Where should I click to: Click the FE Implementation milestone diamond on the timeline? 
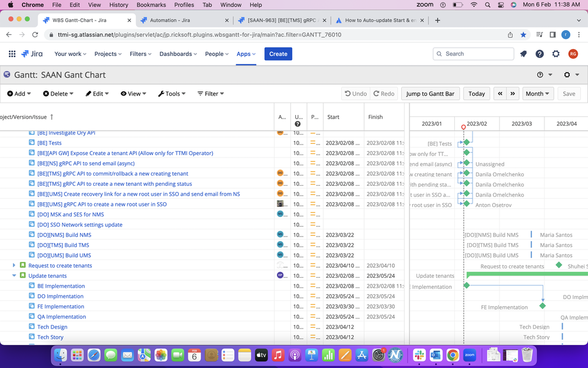[x=542, y=305]
